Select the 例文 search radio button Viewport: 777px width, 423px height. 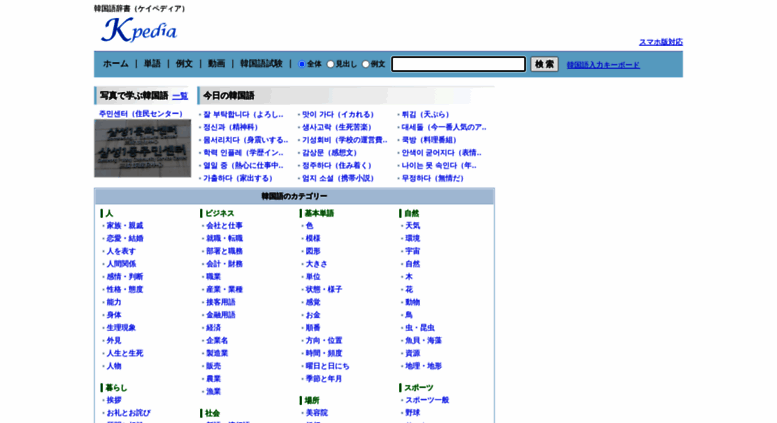[x=365, y=64]
